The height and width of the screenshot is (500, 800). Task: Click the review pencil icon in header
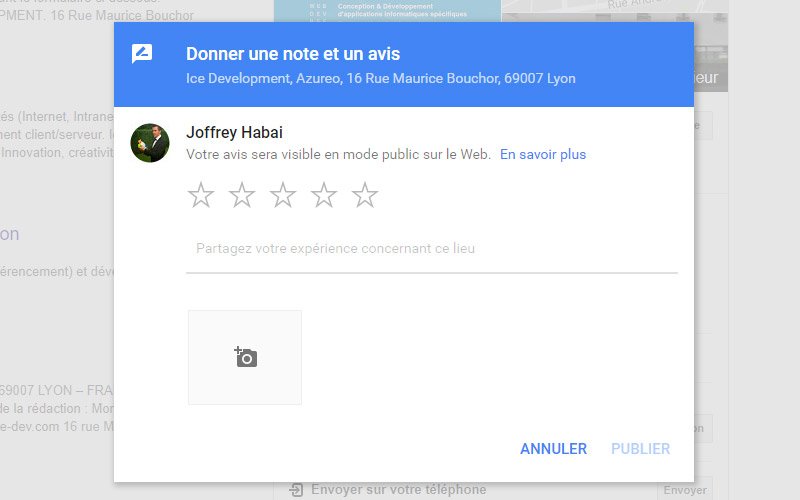click(x=142, y=54)
